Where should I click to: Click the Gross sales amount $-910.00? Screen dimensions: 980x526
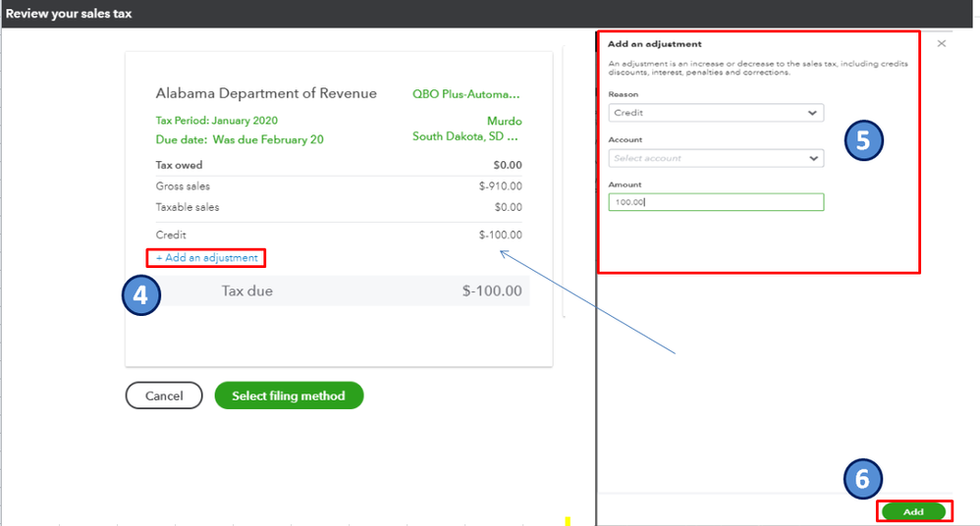click(x=500, y=186)
